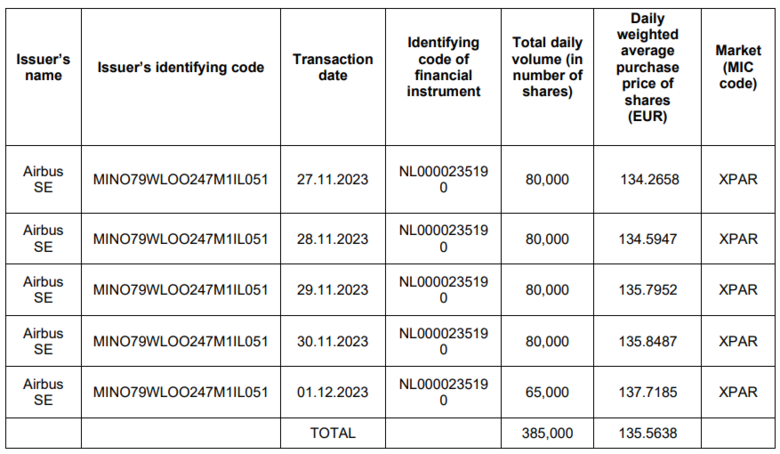Click the 28.11.2023 date cell
Image resolution: width=780 pixels, height=454 pixels.
pyautogui.click(x=332, y=239)
